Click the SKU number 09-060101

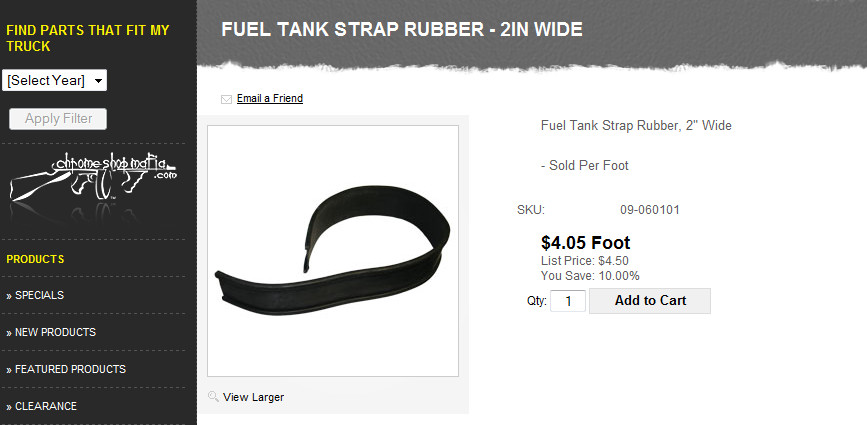pyautogui.click(x=650, y=210)
